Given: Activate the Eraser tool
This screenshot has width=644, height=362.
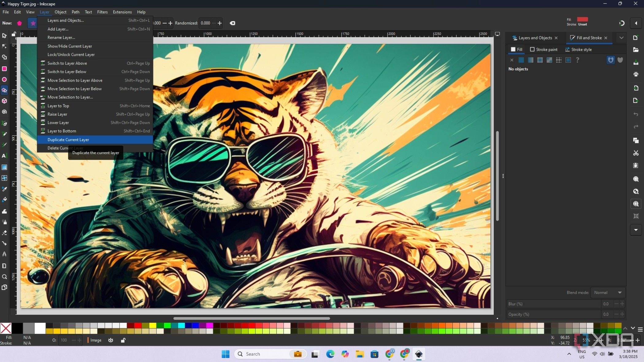Looking at the screenshot, I should click(4, 233).
